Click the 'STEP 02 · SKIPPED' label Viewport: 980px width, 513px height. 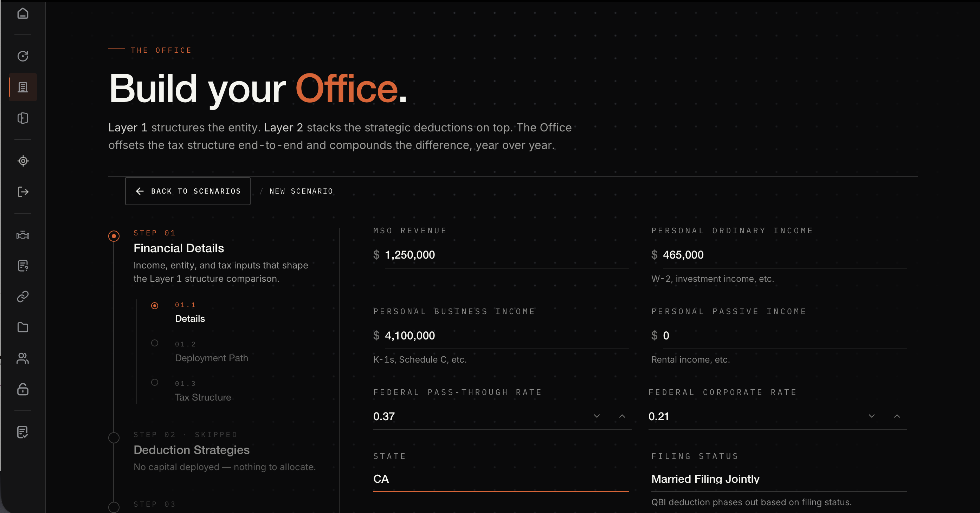[x=186, y=435]
